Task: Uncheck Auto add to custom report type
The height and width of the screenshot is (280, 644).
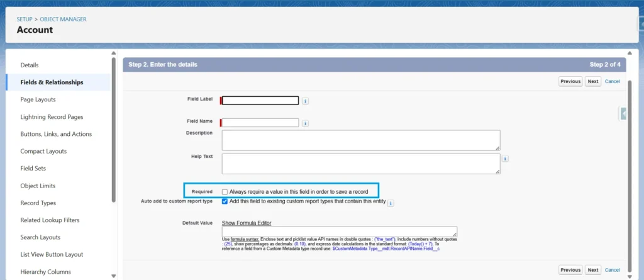Action: pos(225,201)
